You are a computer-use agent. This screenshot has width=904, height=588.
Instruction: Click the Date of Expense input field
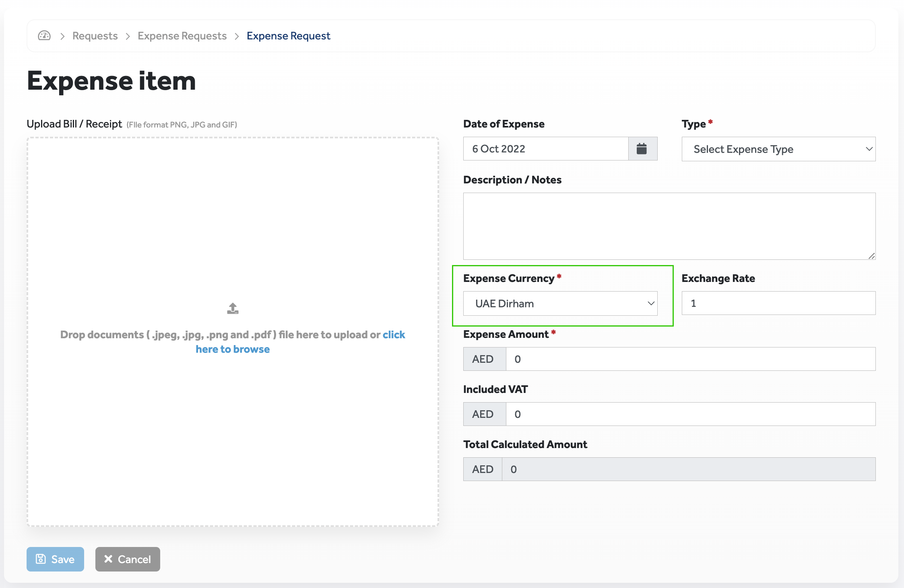coord(545,149)
